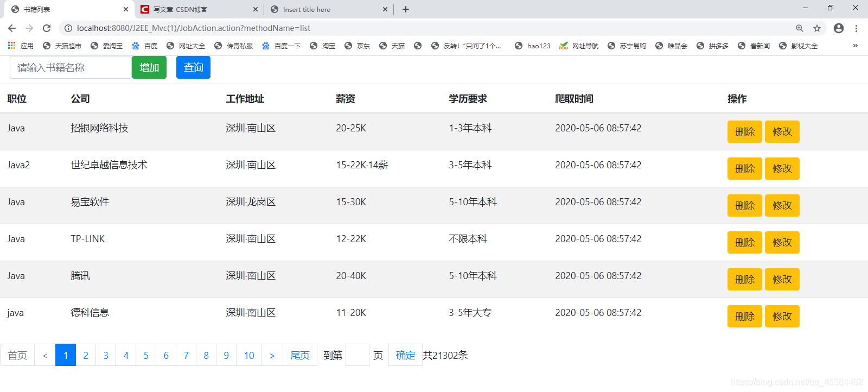Reload the page with the refresh icon
Screen dimensions: 868x392
pyautogui.click(x=47, y=28)
